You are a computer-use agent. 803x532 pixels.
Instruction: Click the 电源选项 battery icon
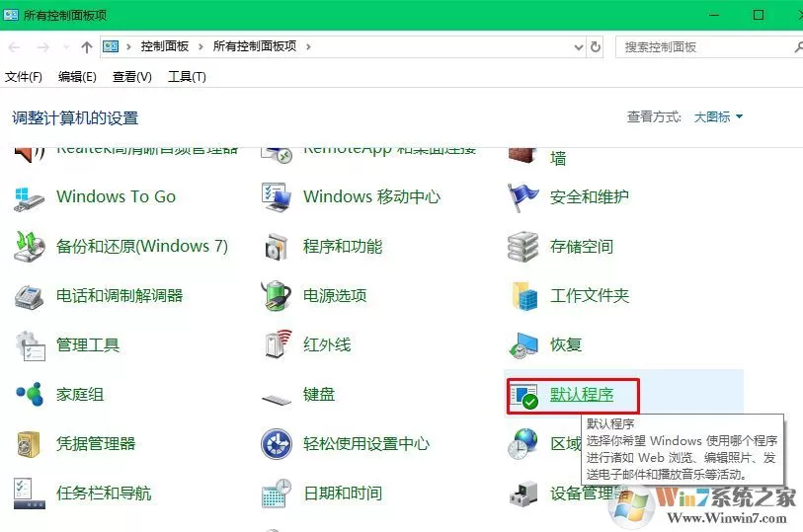(276, 296)
